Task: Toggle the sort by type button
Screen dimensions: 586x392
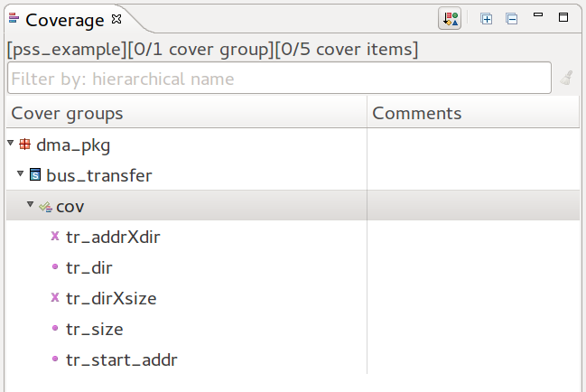Action: tap(450, 18)
